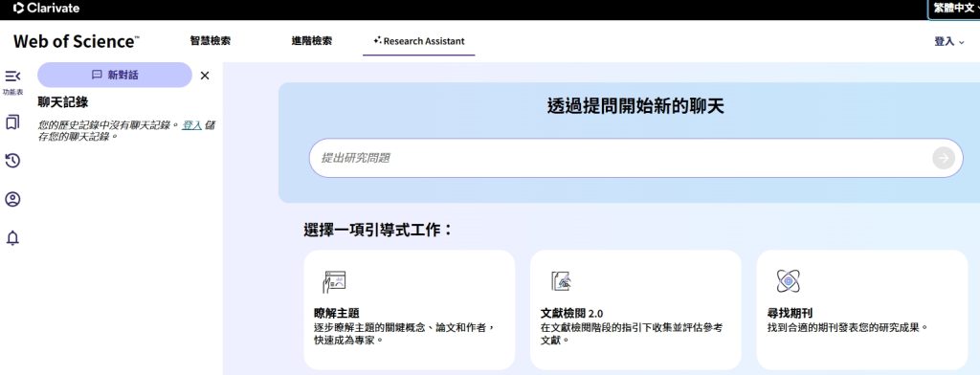The height and width of the screenshot is (375, 980).
Task: Open the 繁體中文 language dropdown
Action: tap(954, 9)
